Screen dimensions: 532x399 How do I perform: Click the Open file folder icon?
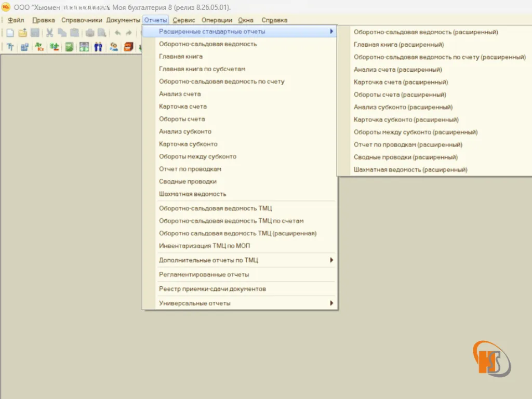23,33
